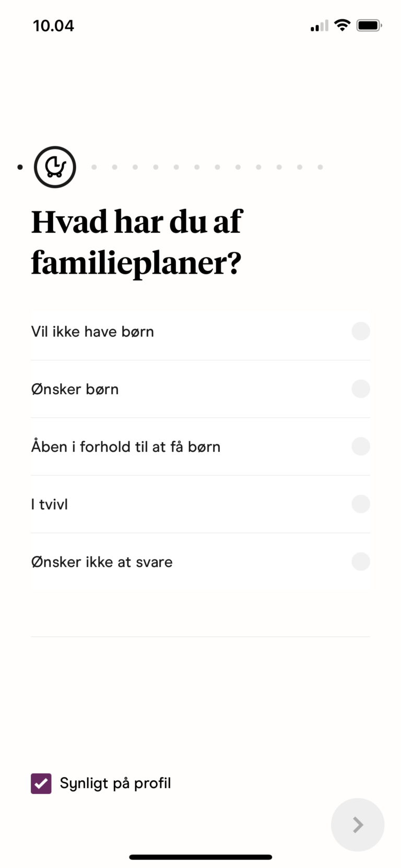Tap the last gray progress dot on the right
This screenshot has height=868, width=401.
[320, 167]
